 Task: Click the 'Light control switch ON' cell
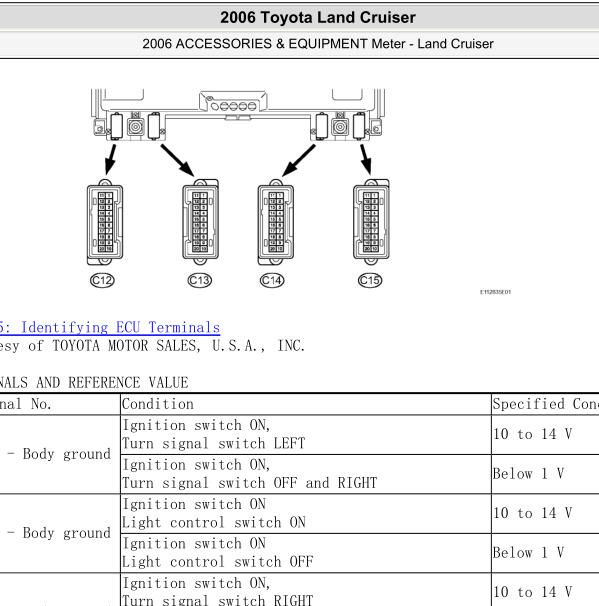coord(306,514)
